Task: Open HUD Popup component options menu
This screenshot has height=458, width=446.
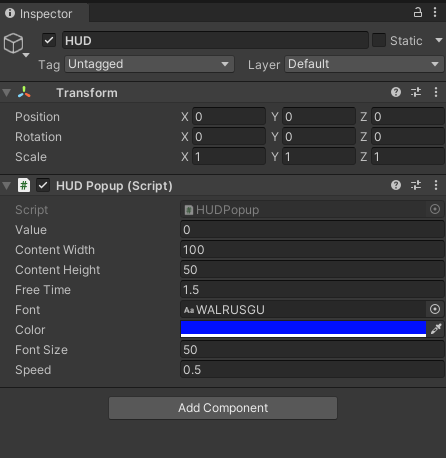Action: [x=436, y=185]
